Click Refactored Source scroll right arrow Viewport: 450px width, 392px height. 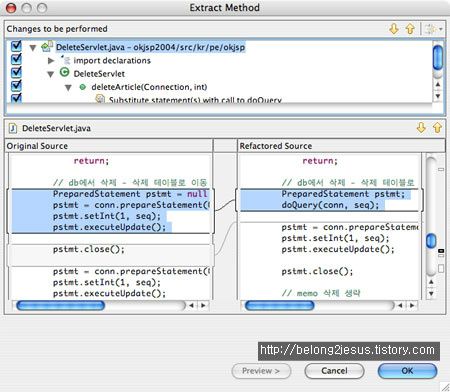pos(412,305)
